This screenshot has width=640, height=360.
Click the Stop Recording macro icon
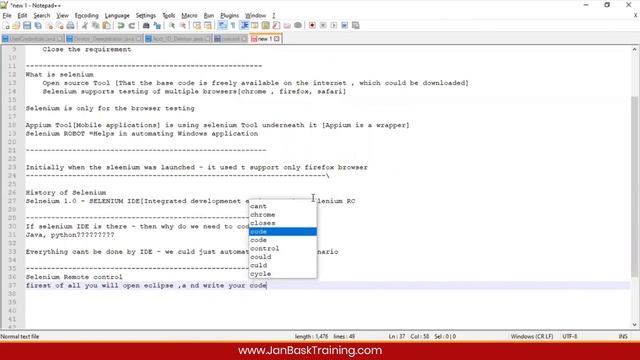323,25
